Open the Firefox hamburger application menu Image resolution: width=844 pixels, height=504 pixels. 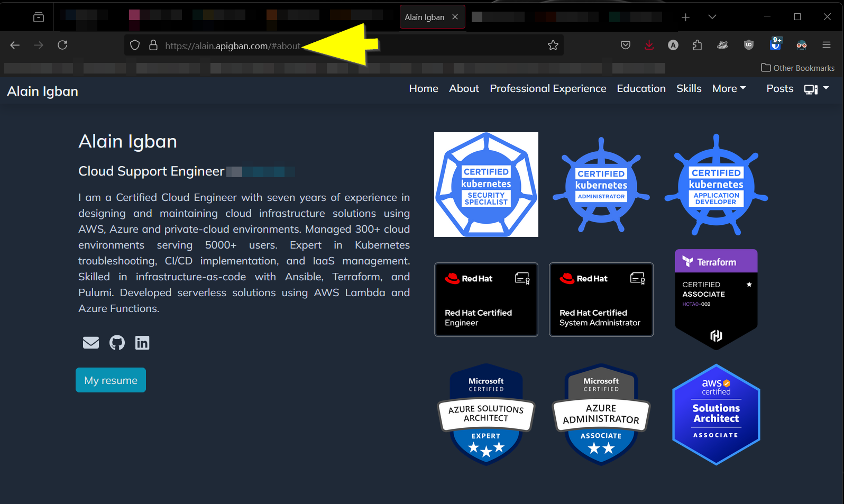(827, 45)
